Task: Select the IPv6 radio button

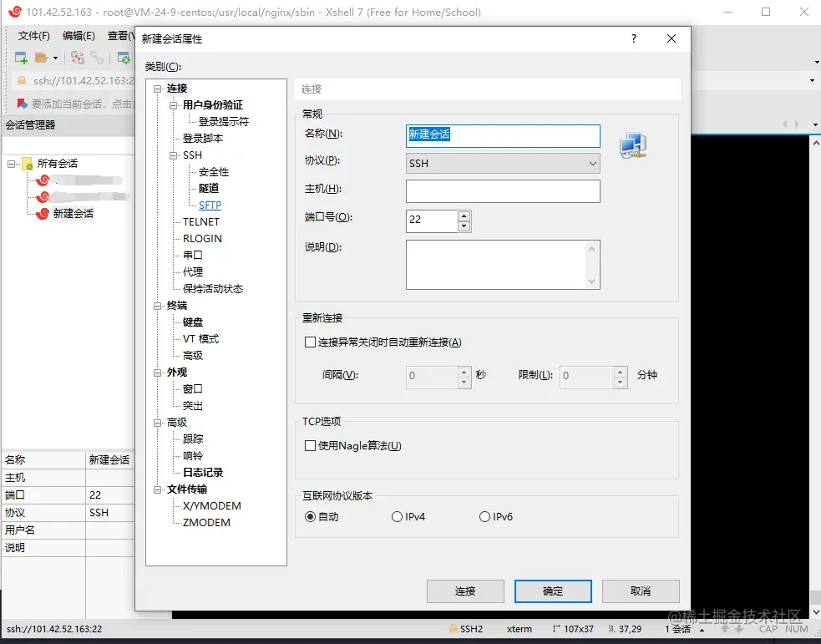Action: pyautogui.click(x=485, y=517)
